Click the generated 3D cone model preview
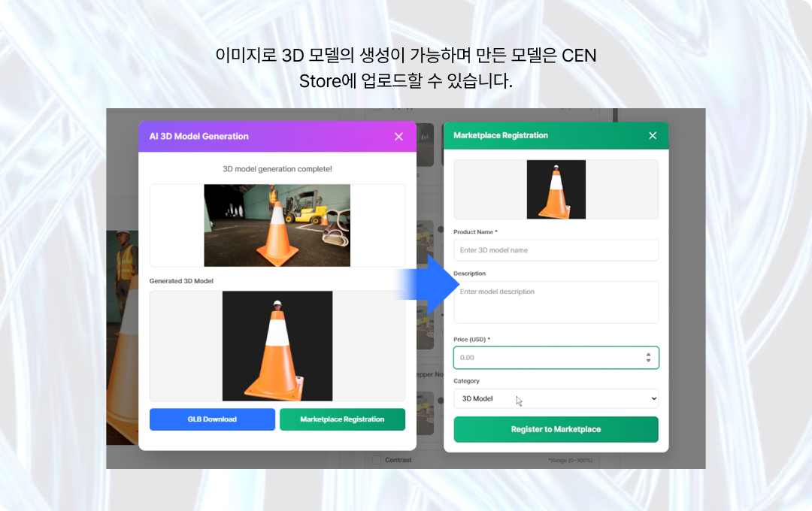 tap(277, 346)
